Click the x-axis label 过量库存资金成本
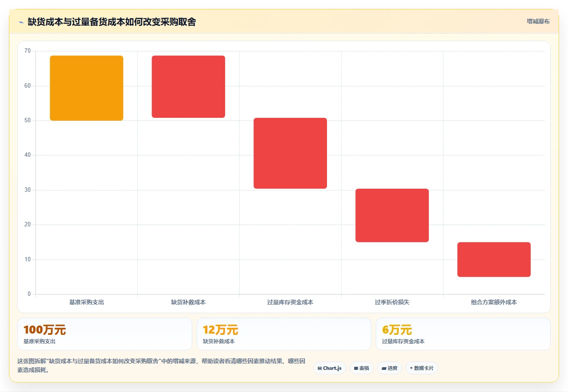 290,303
